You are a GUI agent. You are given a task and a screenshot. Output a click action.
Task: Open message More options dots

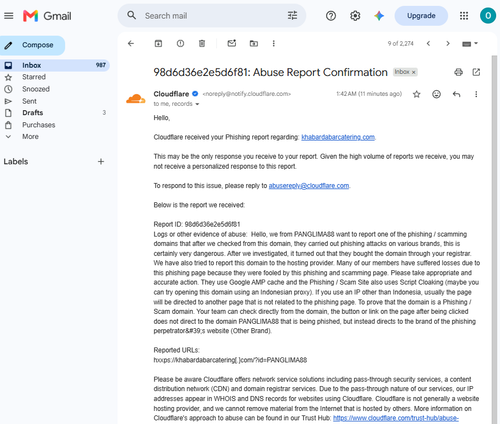[476, 94]
